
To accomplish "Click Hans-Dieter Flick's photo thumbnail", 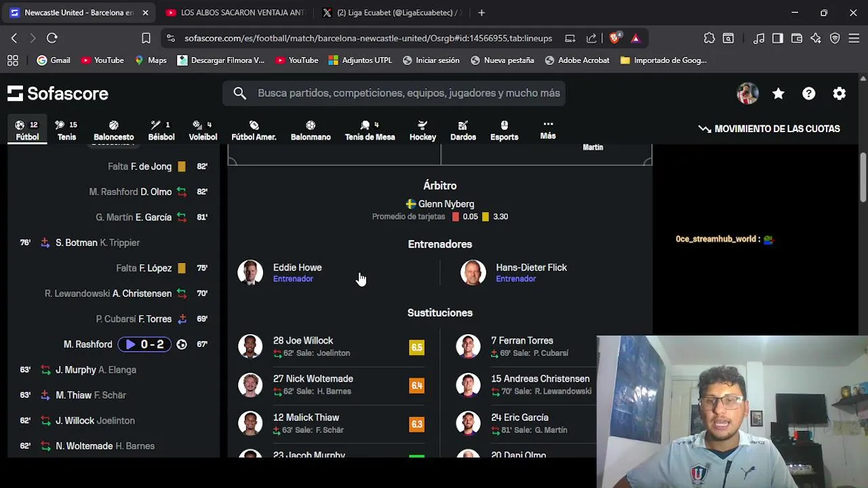I will point(473,272).
